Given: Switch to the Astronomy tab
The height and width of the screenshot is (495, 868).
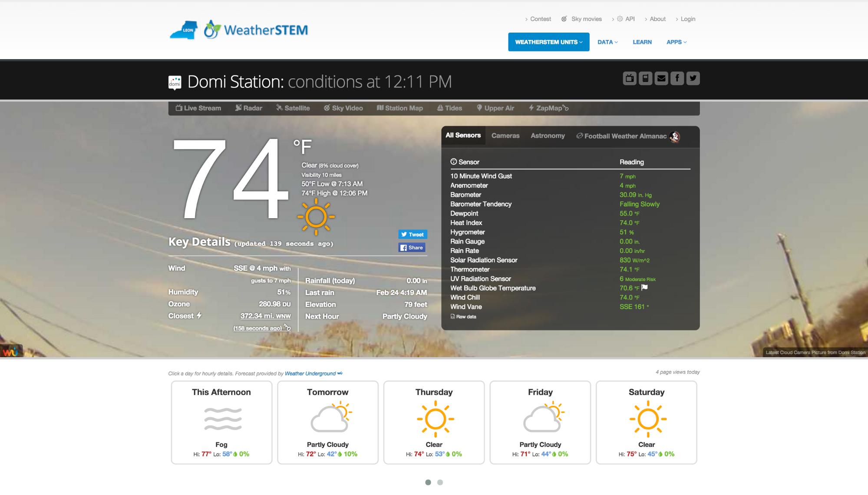Looking at the screenshot, I should pyautogui.click(x=548, y=136).
